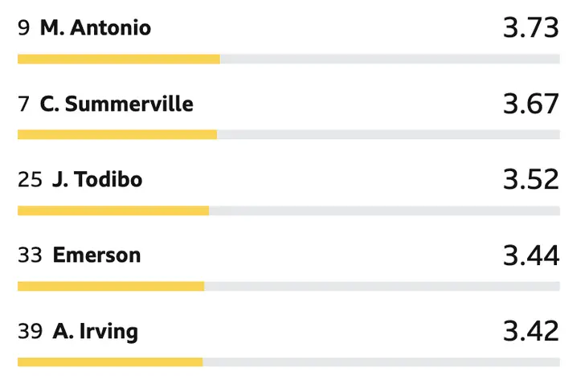585x392 pixels.
Task: Select player name A. Irving
Action: tap(96, 332)
